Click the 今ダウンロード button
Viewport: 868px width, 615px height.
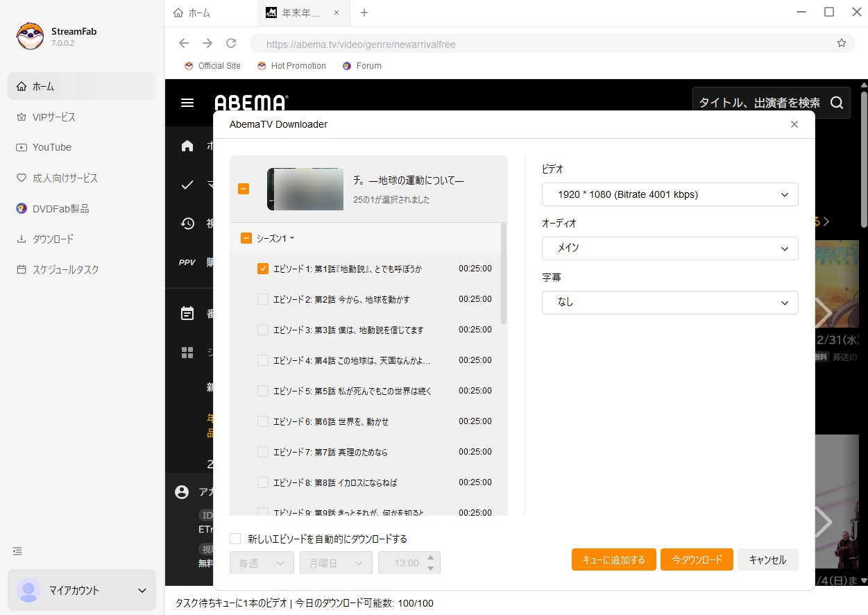tap(697, 559)
